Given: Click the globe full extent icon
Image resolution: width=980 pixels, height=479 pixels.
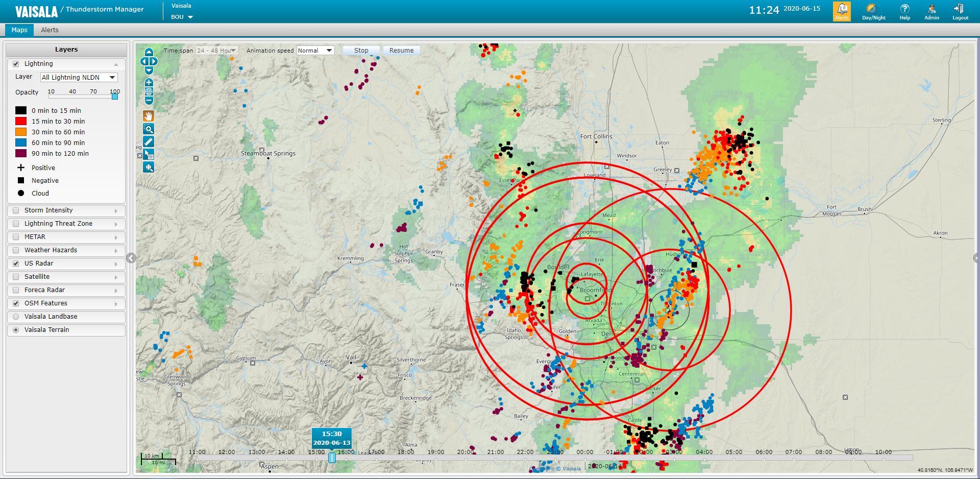Looking at the screenshot, I should pos(148,92).
